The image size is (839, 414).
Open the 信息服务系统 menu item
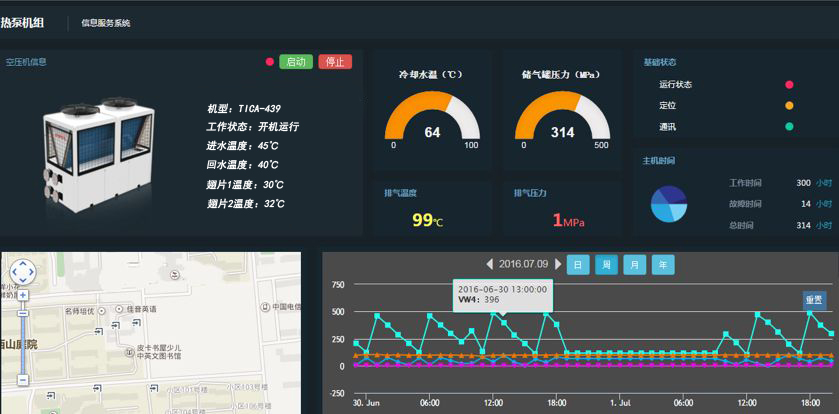pos(105,23)
